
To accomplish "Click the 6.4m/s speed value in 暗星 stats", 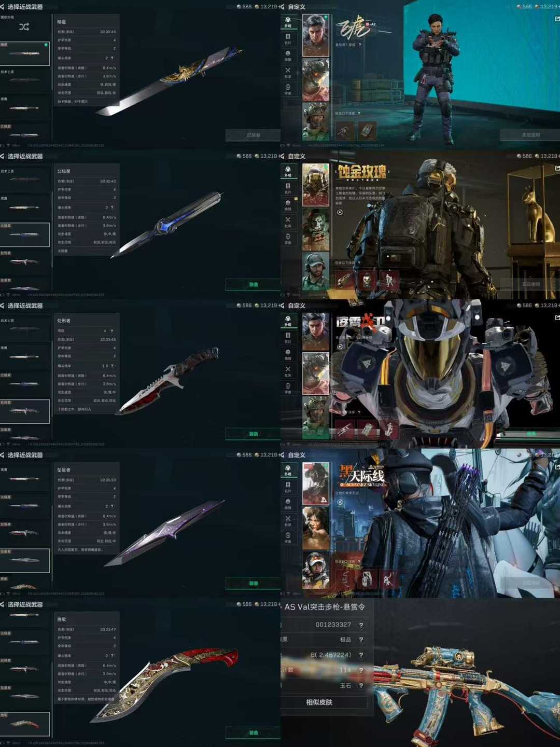I will pyautogui.click(x=109, y=68).
